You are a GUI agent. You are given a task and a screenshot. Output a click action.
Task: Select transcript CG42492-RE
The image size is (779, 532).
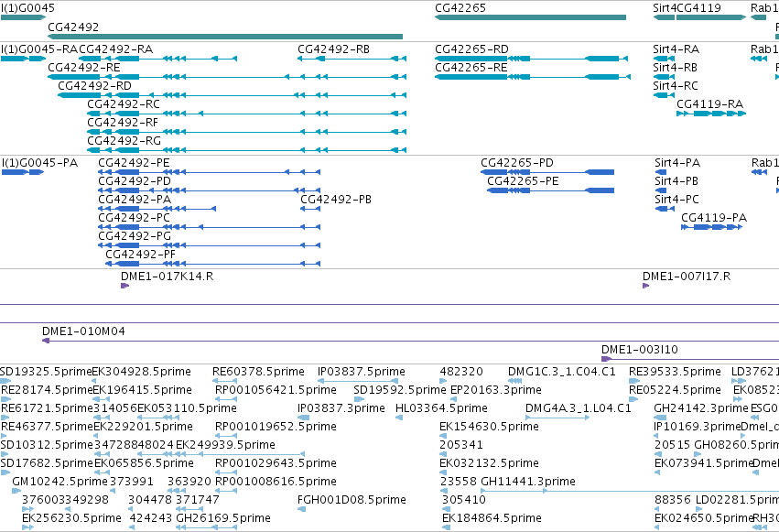click(227, 77)
